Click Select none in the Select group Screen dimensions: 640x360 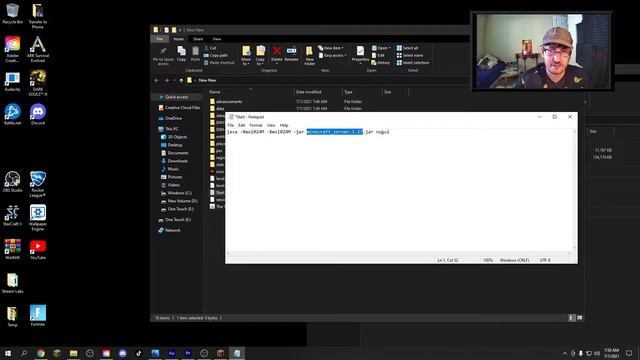click(x=410, y=56)
